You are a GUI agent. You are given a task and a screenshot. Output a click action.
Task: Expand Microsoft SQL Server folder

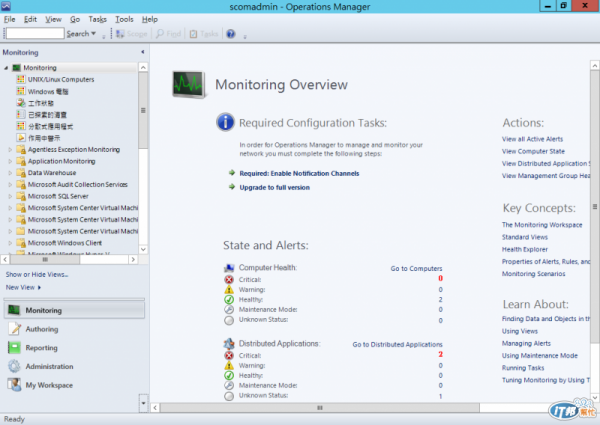[x=10, y=196]
